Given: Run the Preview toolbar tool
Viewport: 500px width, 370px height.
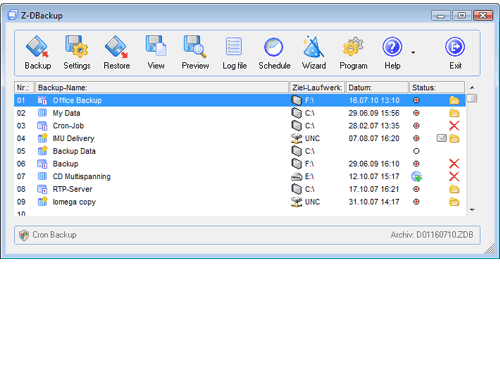Looking at the screenshot, I should tap(195, 53).
